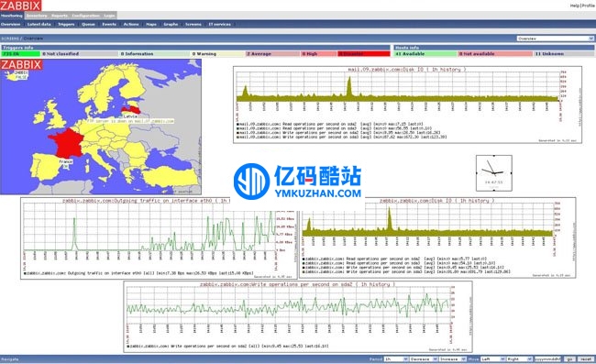Screen dimensions: 596x364
Task: Open the Increase period dropdown
Action: (452, 359)
